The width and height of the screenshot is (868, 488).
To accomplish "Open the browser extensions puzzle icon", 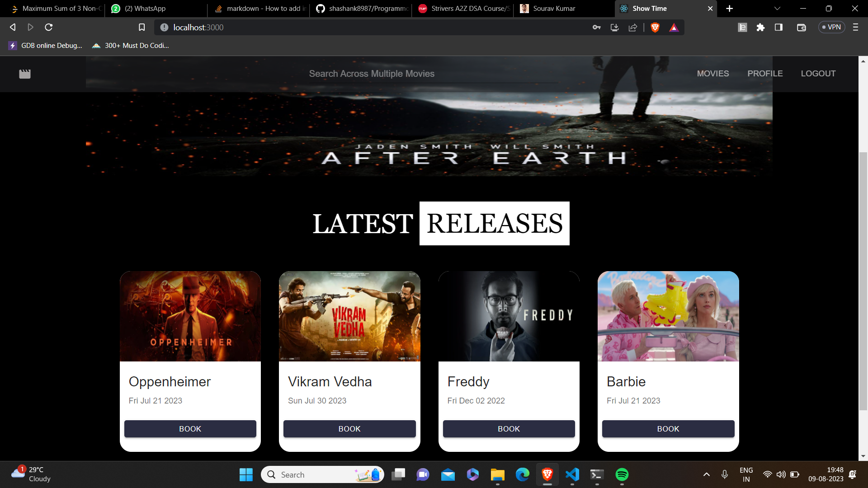I will point(760,28).
